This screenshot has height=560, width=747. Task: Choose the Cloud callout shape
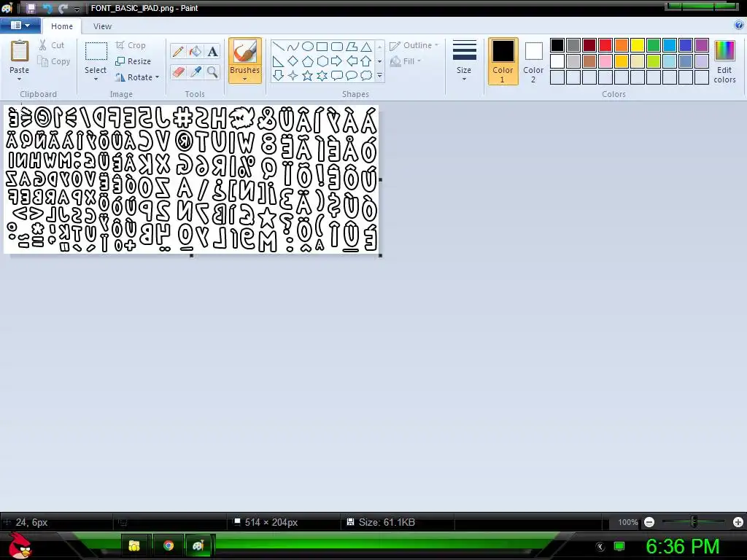click(366, 75)
